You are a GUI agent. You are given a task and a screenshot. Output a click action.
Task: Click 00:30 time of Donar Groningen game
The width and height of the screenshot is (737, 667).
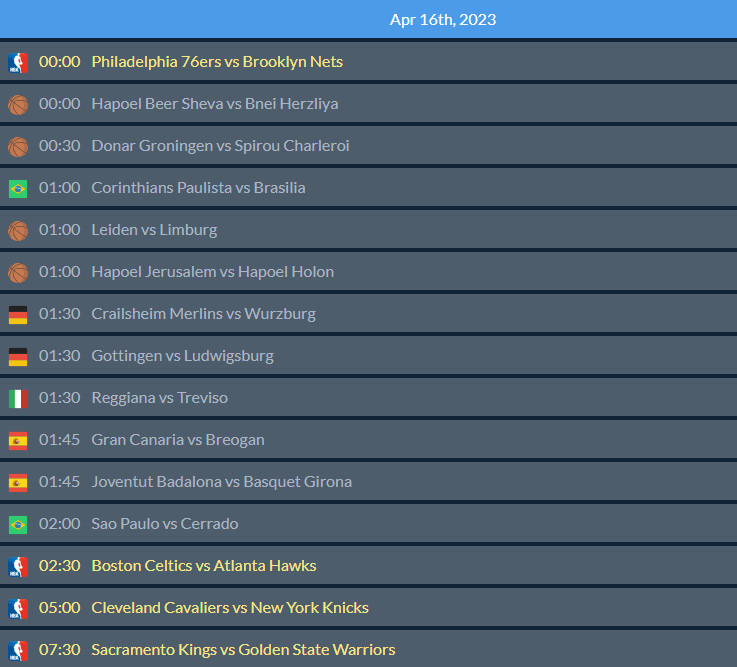pyautogui.click(x=60, y=146)
